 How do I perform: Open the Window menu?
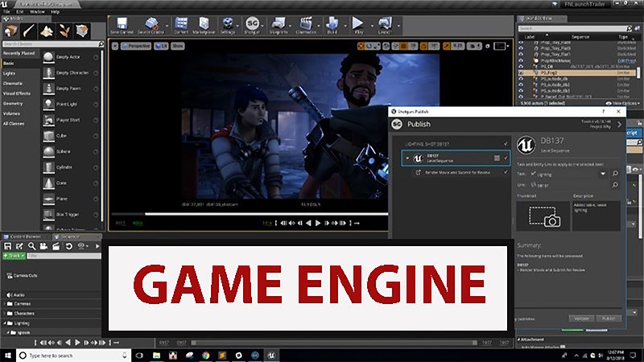pyautogui.click(x=37, y=12)
